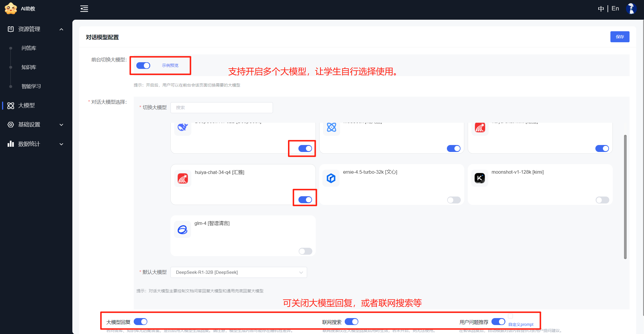
Task: Enable the moonshot-v1-128k kimi switch
Action: point(602,200)
